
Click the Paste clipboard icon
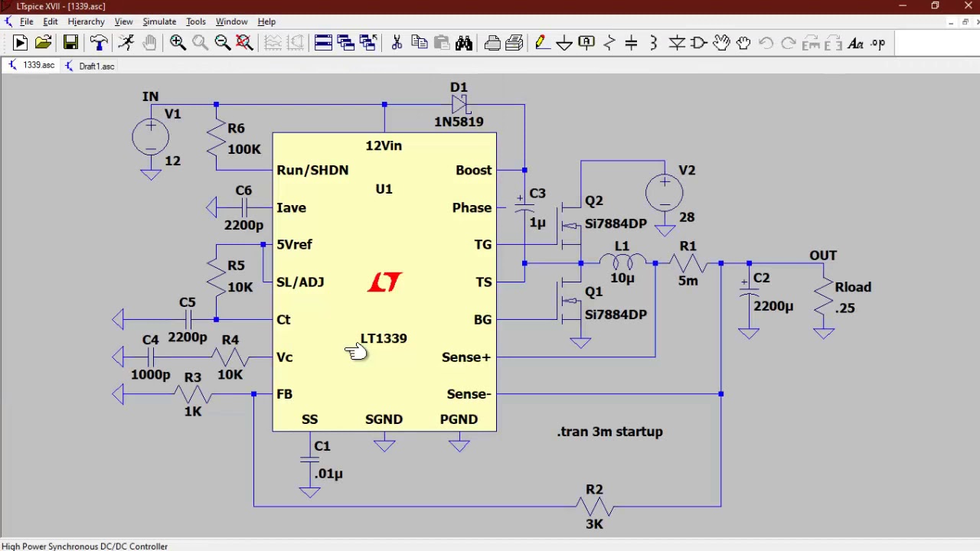pos(441,44)
